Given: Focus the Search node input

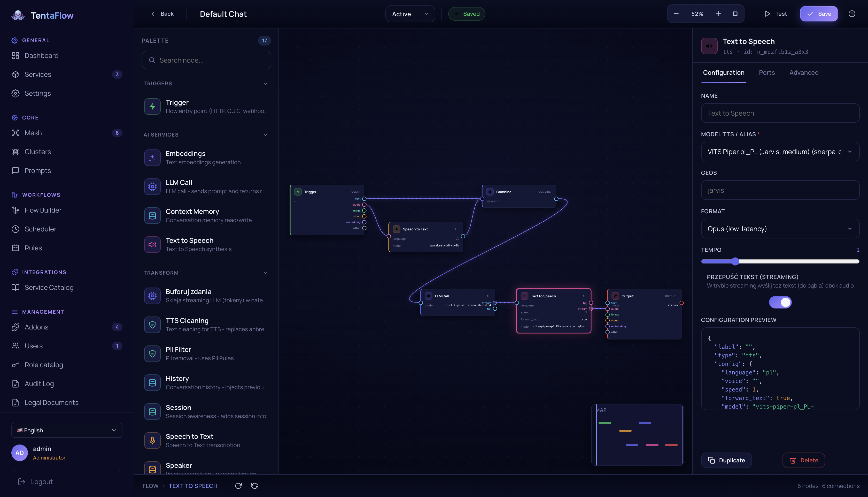Looking at the screenshot, I should (x=206, y=60).
